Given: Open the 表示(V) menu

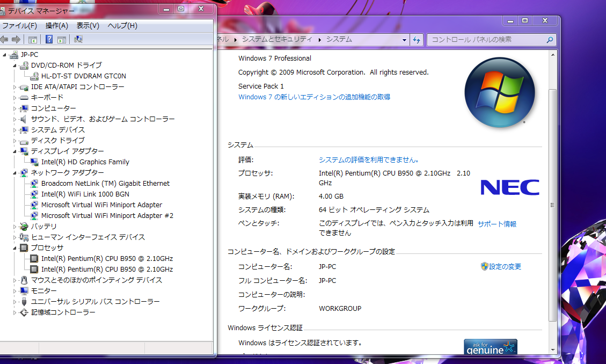Looking at the screenshot, I should pos(87,26).
